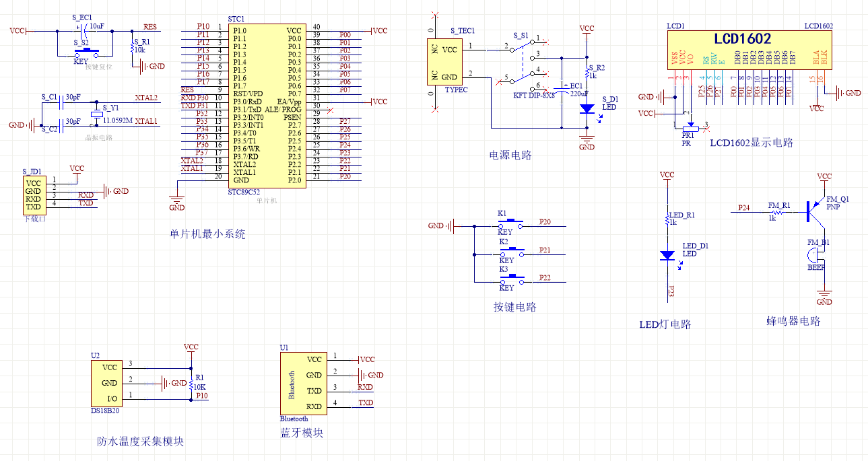
Task: Click the blue LED_D1 diode symbol
Action: click(x=667, y=255)
